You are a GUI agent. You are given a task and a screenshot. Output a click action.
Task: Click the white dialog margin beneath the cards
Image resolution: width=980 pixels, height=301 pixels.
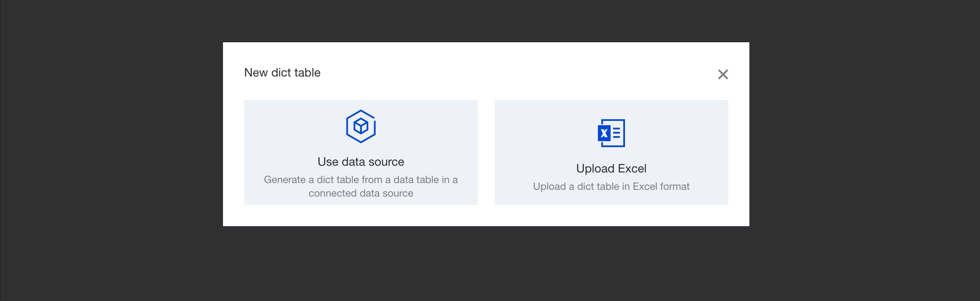click(x=486, y=216)
